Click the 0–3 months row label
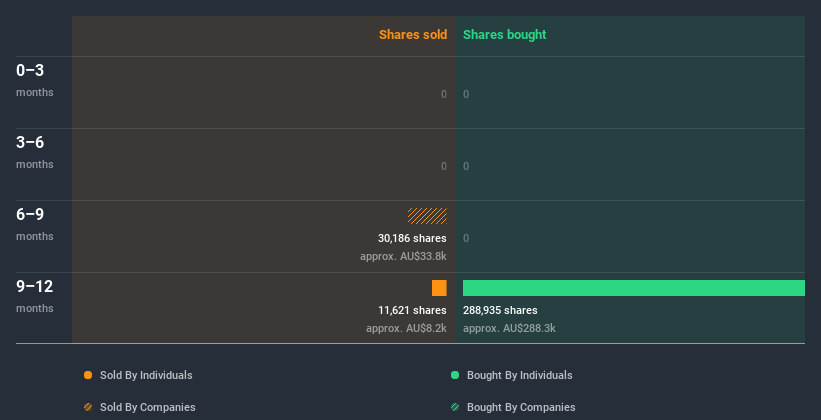This screenshot has width=821, height=420. pos(35,80)
